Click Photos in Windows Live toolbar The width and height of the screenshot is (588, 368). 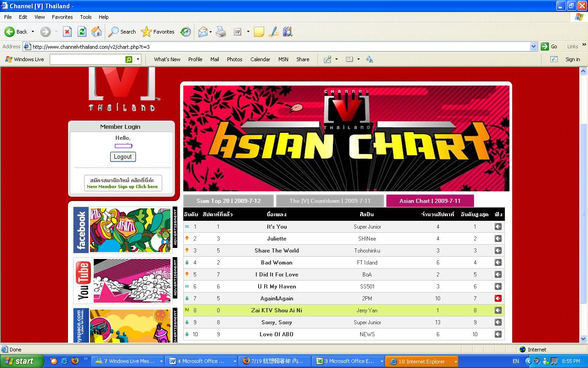pos(234,59)
